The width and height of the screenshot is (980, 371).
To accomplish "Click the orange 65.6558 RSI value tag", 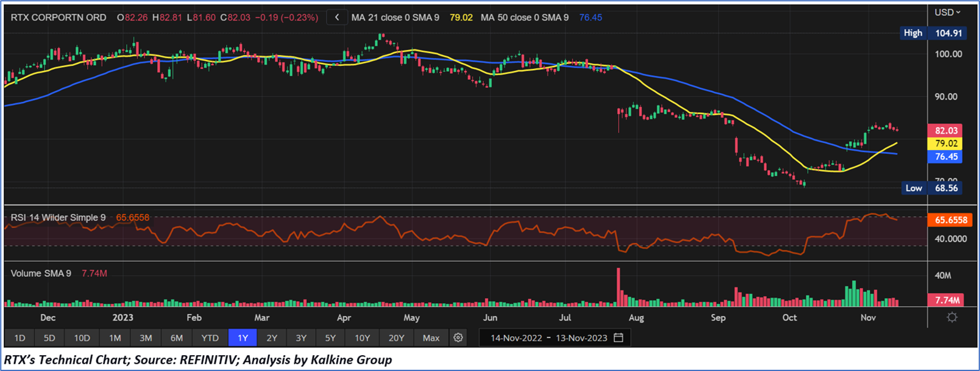I will [951, 220].
